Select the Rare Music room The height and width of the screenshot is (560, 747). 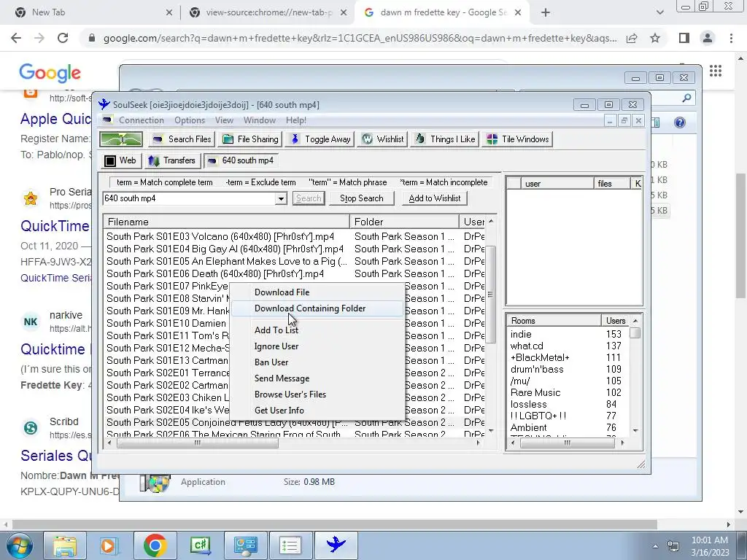[568, 393]
